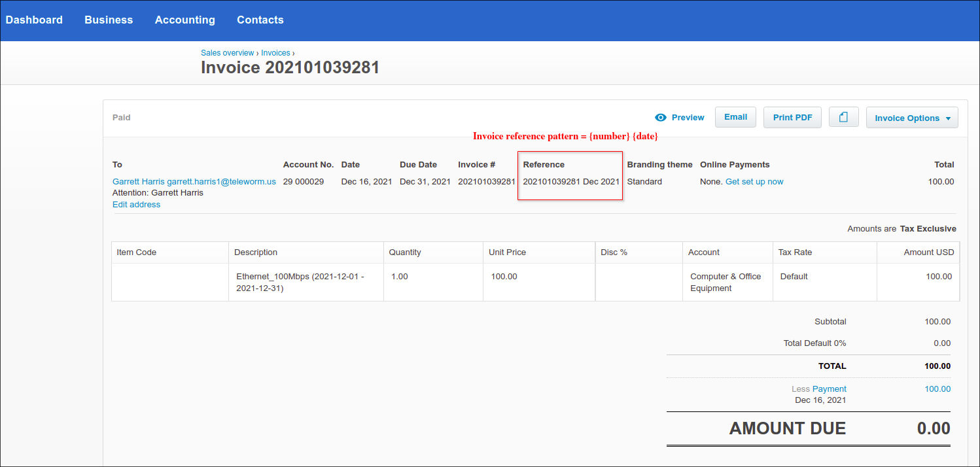980x467 pixels.
Task: Open the Accounting menu
Action: [x=184, y=20]
